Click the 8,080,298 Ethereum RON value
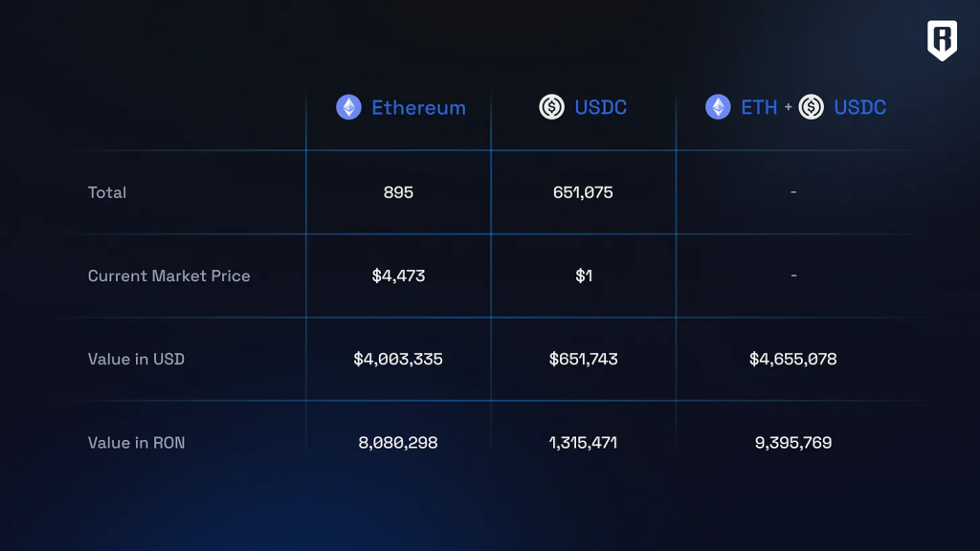 [x=398, y=442]
